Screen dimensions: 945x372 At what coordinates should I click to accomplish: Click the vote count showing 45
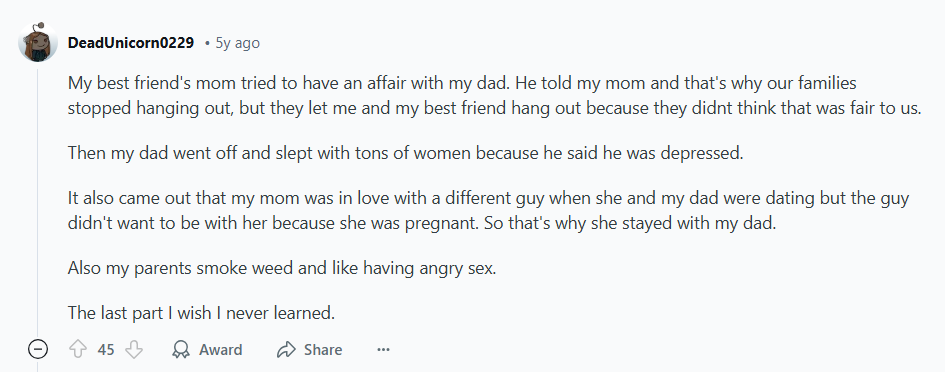(106, 350)
